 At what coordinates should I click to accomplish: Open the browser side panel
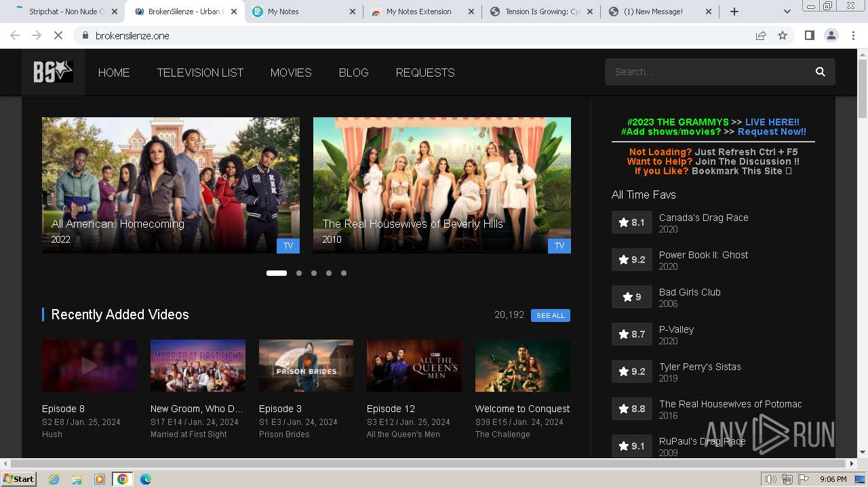[x=809, y=35]
